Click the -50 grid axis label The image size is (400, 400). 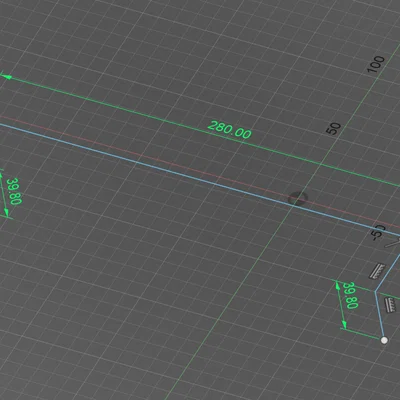tap(378, 232)
